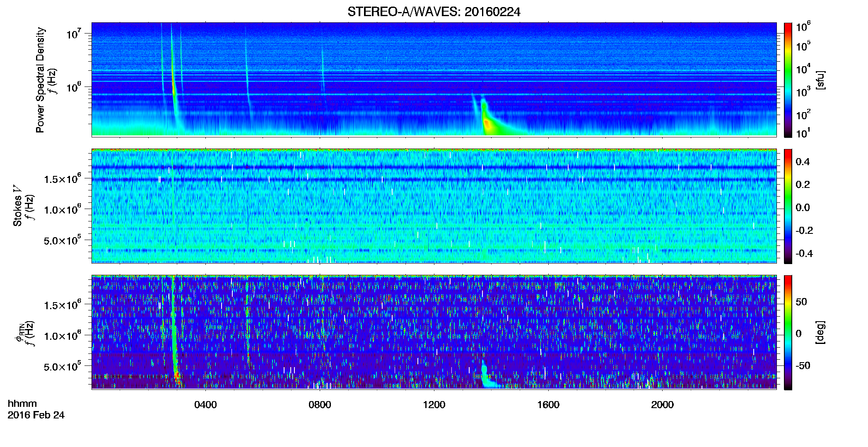Click the "1600" time tick label
The image size is (868, 447).
pos(548,405)
